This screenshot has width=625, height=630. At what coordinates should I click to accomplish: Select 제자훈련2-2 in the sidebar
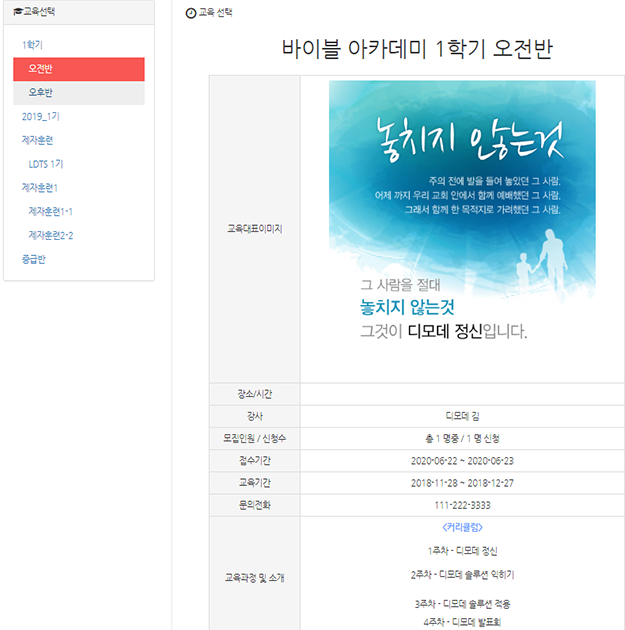click(x=51, y=235)
